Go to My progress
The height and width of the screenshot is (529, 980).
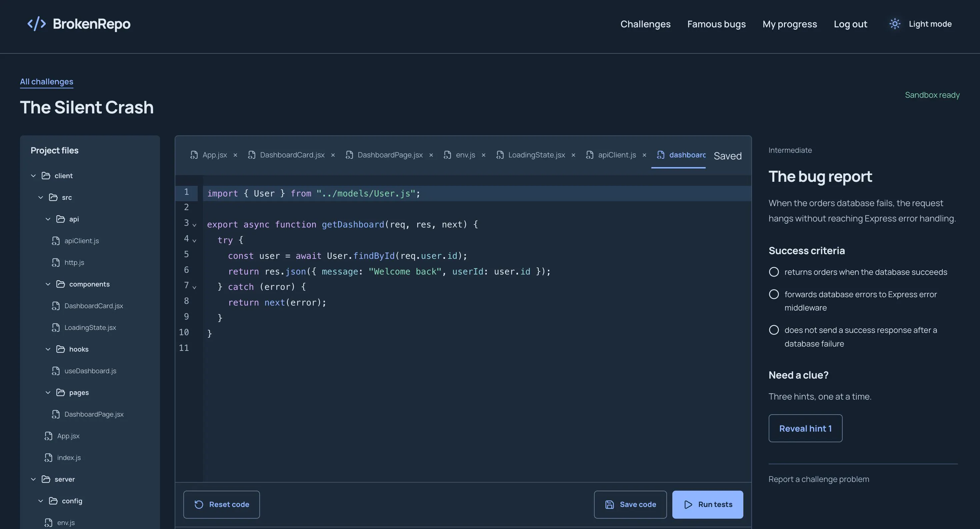(x=789, y=24)
